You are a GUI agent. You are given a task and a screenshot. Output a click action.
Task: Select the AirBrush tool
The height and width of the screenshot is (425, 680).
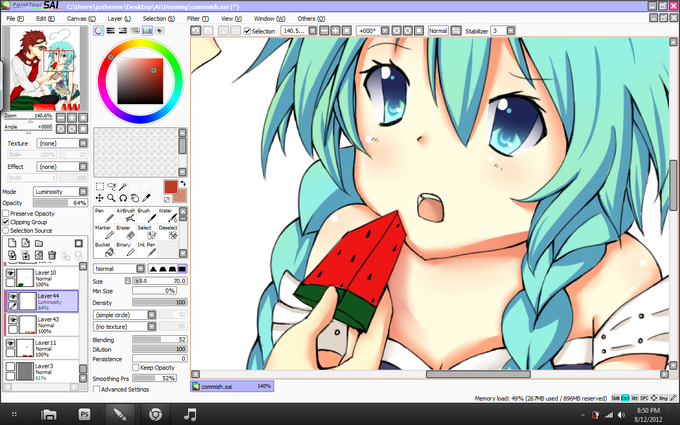click(x=126, y=215)
